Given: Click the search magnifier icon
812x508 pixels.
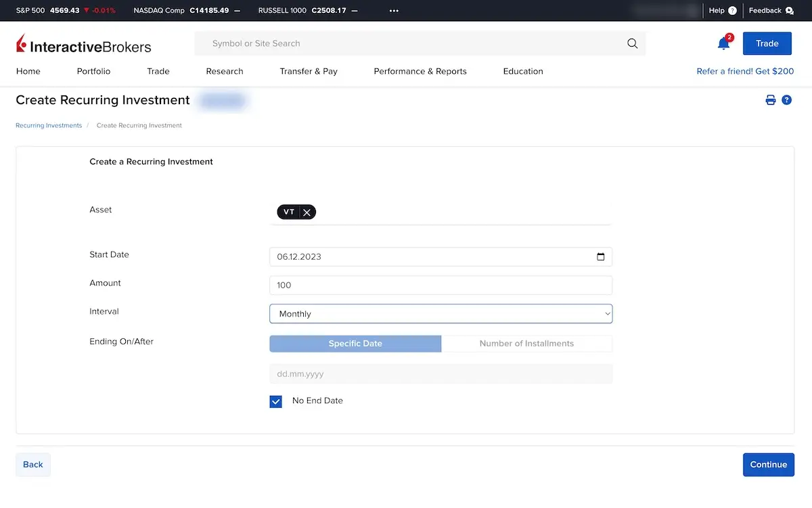Looking at the screenshot, I should click(633, 43).
